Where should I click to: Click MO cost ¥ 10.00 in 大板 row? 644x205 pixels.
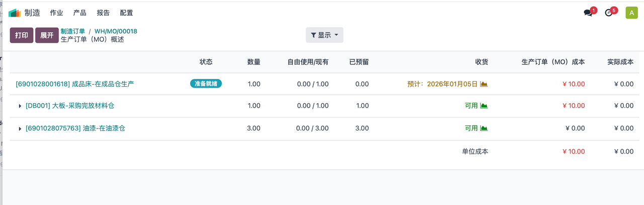coord(574,106)
